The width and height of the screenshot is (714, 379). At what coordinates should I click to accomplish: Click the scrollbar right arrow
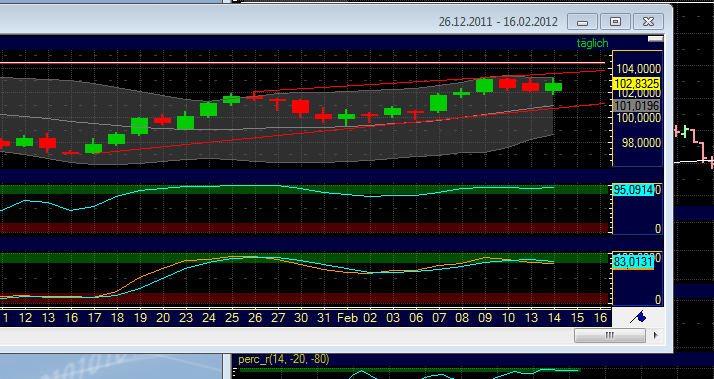tap(656, 336)
